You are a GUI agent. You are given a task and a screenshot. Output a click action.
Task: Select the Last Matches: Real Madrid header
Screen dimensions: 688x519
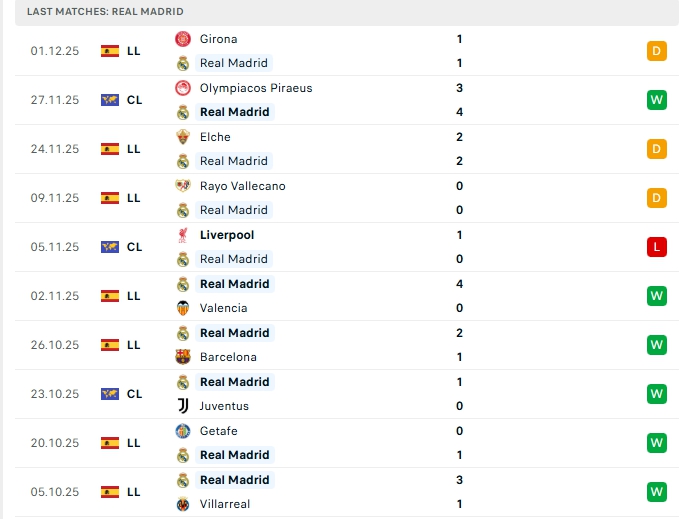(105, 11)
